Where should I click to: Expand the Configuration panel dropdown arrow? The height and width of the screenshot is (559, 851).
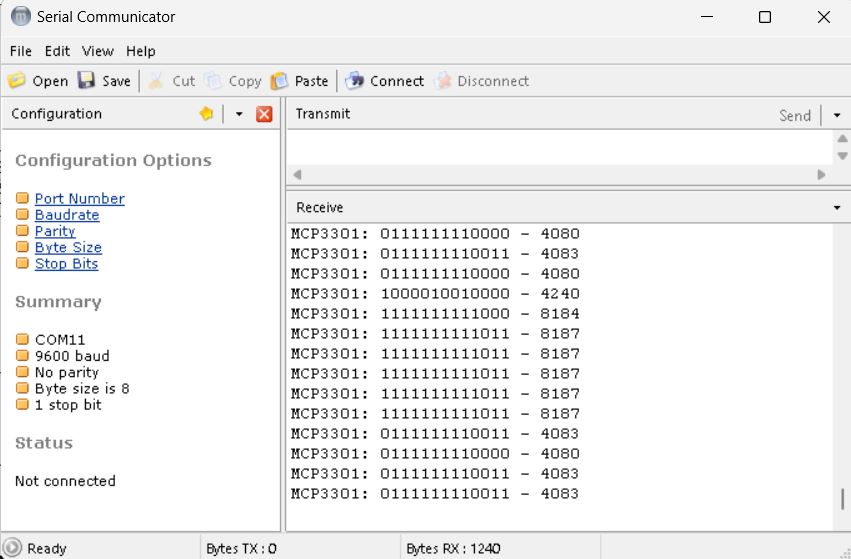click(239, 114)
